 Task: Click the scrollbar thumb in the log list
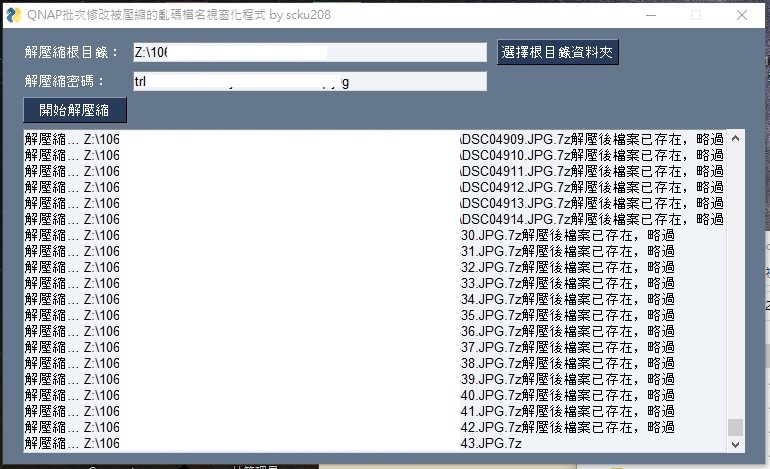tap(736, 427)
